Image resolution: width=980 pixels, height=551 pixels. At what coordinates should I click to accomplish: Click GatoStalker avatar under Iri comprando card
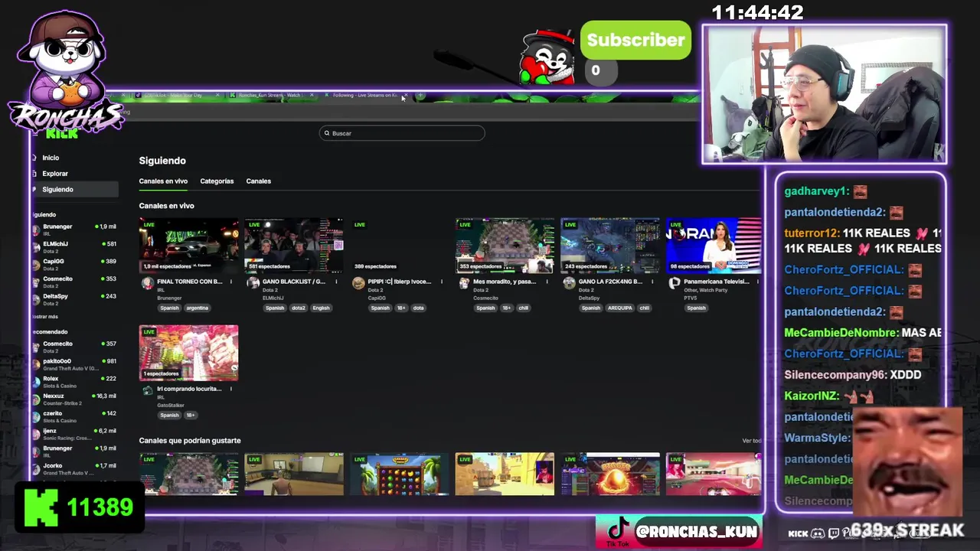[147, 390]
